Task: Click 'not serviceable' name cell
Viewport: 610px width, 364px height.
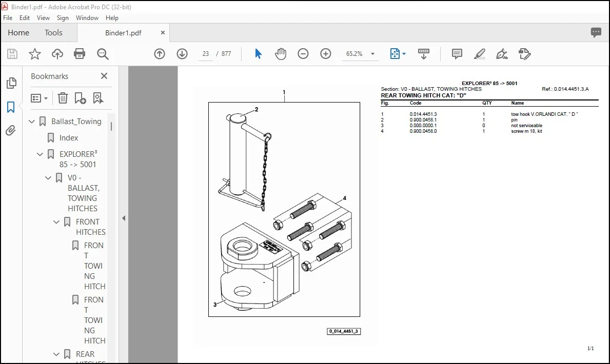Action: coord(526,126)
